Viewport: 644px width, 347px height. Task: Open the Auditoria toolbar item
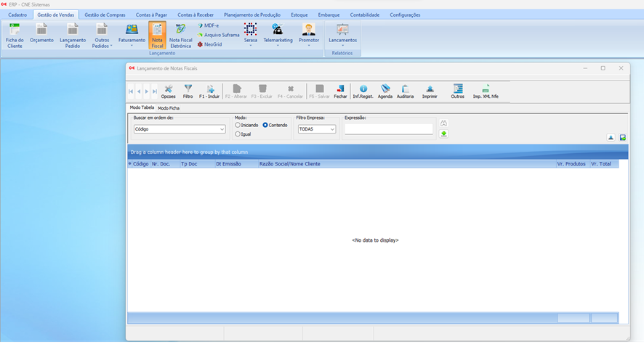[x=405, y=91]
